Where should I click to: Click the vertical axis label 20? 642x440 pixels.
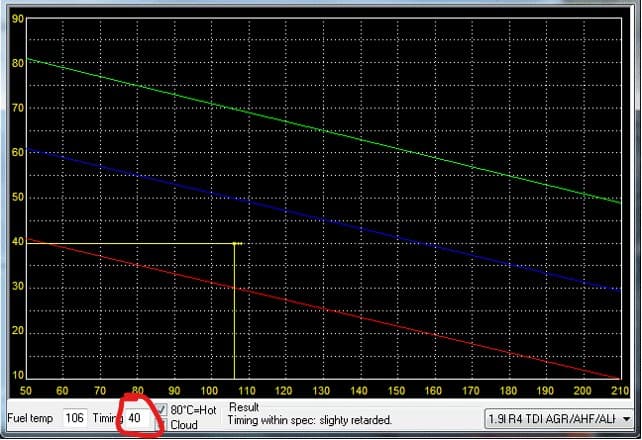18,330
